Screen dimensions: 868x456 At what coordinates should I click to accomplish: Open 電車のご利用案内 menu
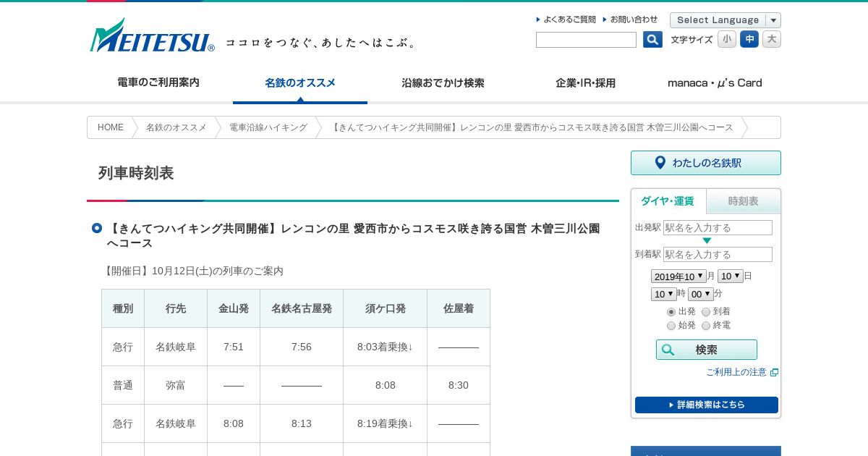click(158, 83)
